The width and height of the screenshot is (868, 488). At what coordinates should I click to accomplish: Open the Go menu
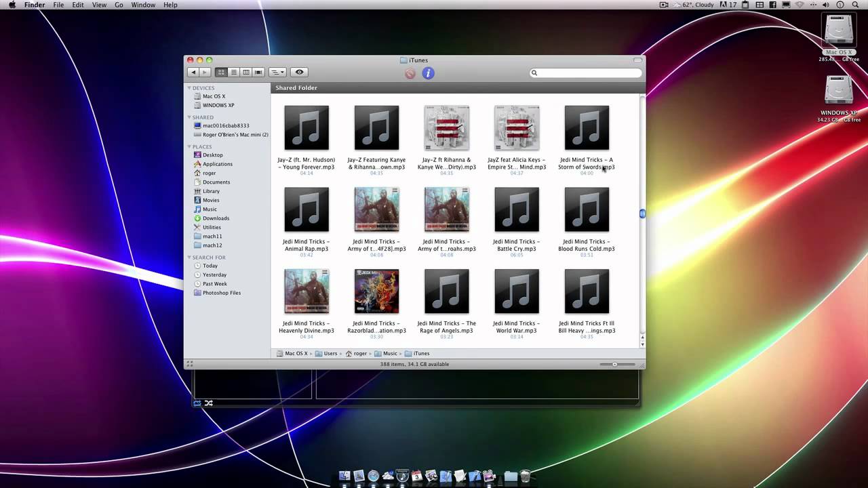[119, 5]
